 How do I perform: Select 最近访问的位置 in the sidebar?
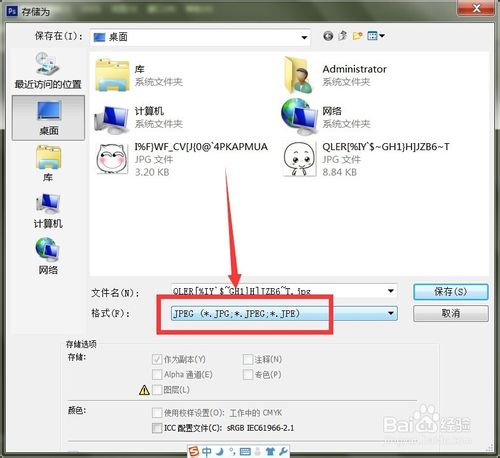(x=48, y=70)
